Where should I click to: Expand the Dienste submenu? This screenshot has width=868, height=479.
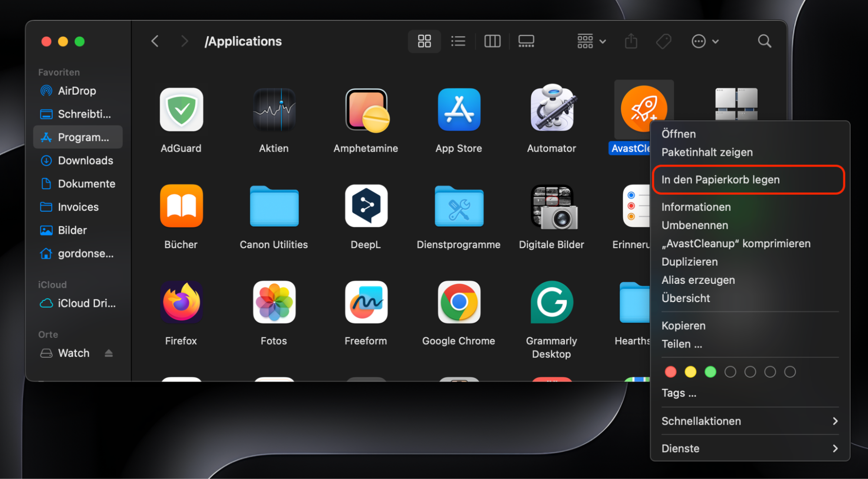750,449
